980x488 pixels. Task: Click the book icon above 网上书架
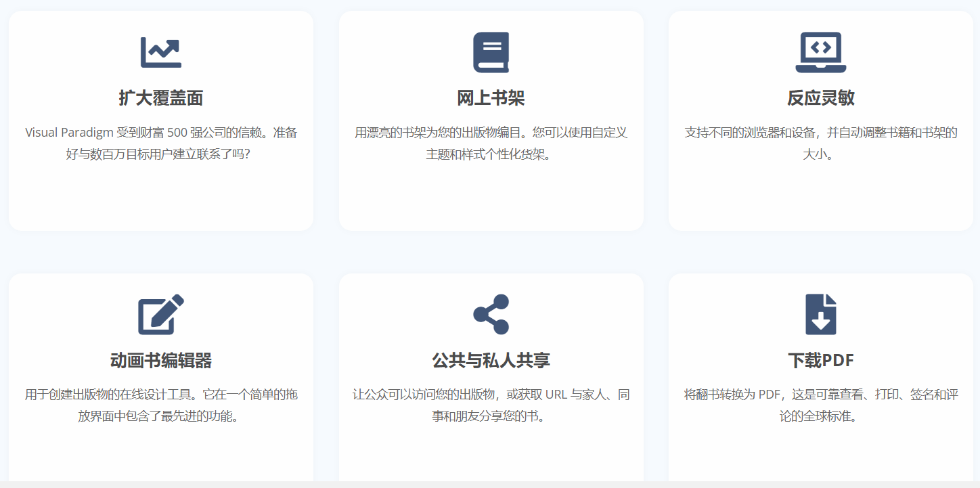click(x=491, y=52)
